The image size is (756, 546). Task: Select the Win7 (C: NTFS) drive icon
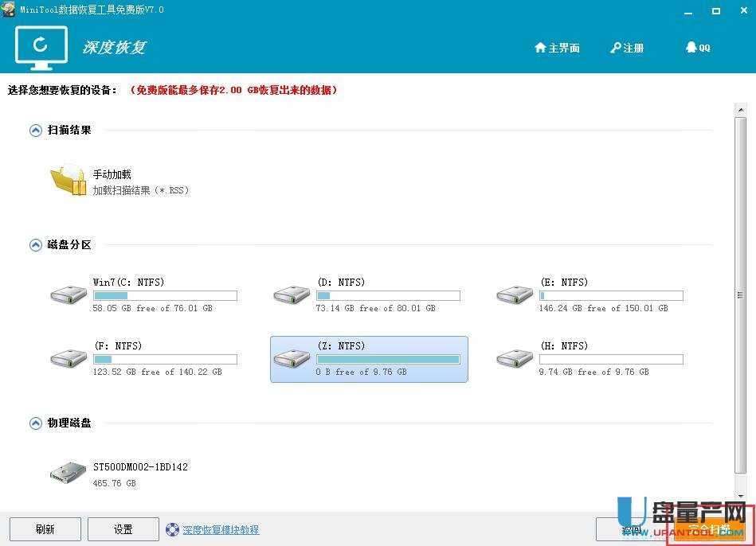click(68, 294)
